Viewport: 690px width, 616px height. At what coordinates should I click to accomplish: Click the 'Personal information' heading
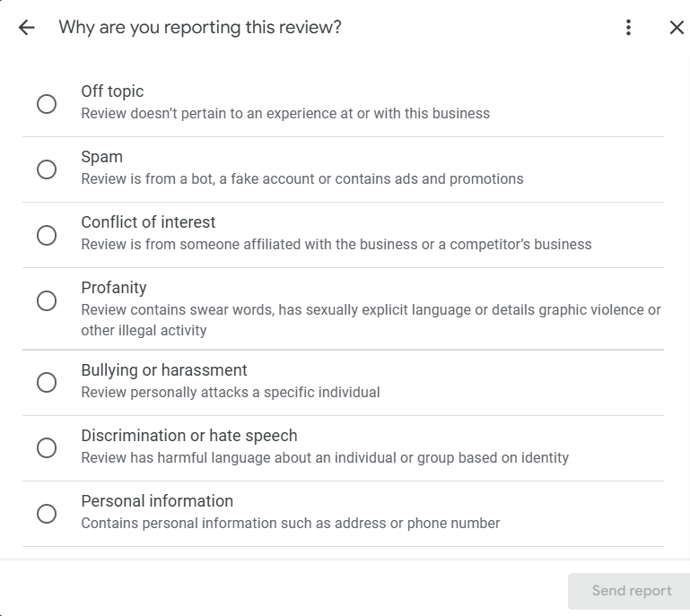[x=157, y=501]
